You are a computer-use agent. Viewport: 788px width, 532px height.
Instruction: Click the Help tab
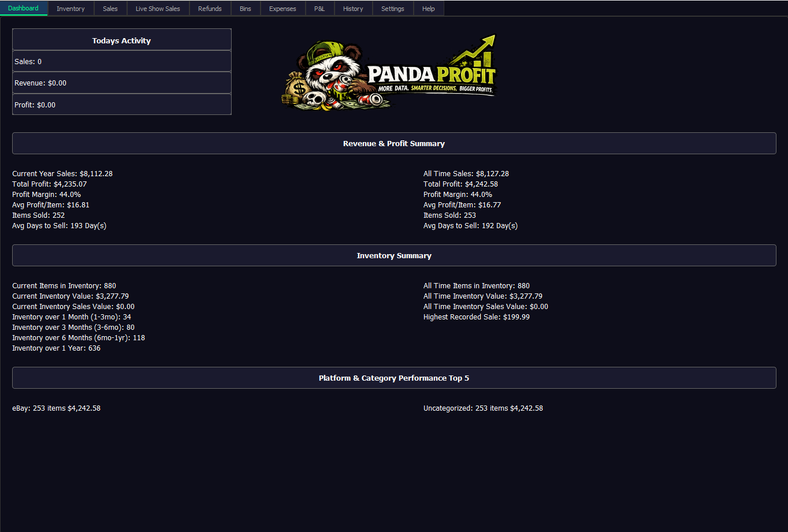428,9
